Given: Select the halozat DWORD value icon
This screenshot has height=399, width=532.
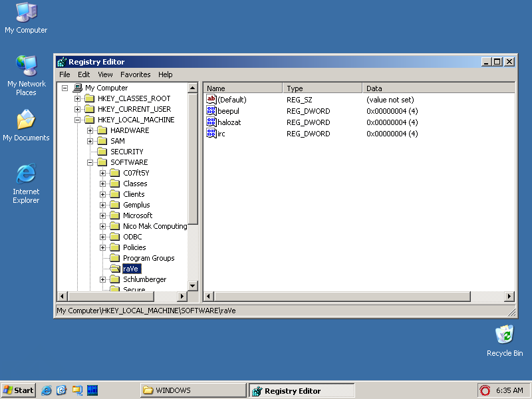Looking at the screenshot, I should click(x=211, y=122).
